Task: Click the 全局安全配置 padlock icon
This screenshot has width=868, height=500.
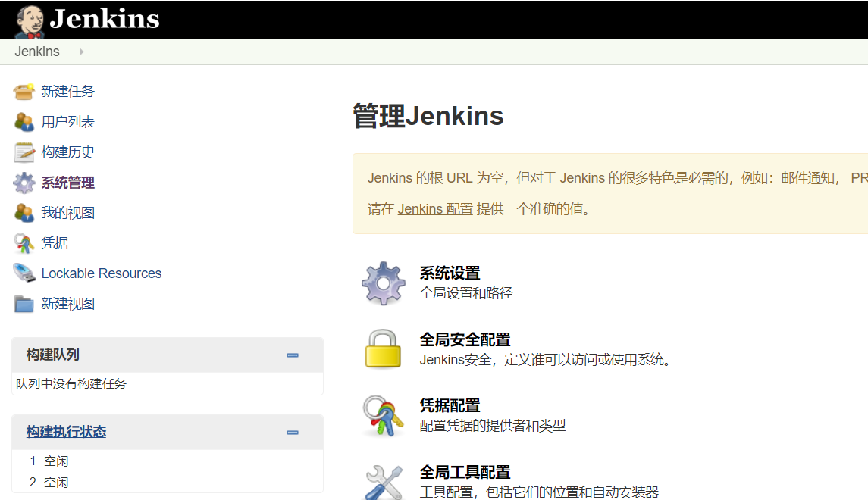Action: coord(383,349)
